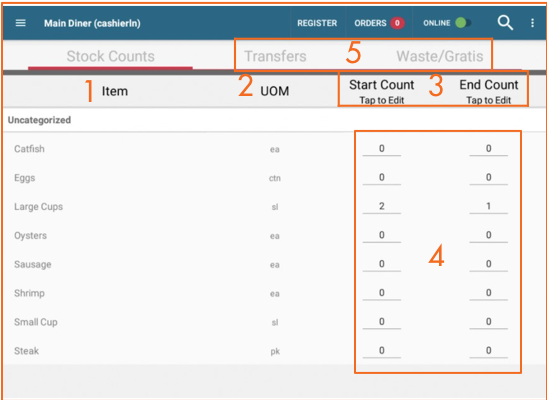The image size is (547, 400).
Task: Toggle the Online switch off
Action: click(463, 23)
